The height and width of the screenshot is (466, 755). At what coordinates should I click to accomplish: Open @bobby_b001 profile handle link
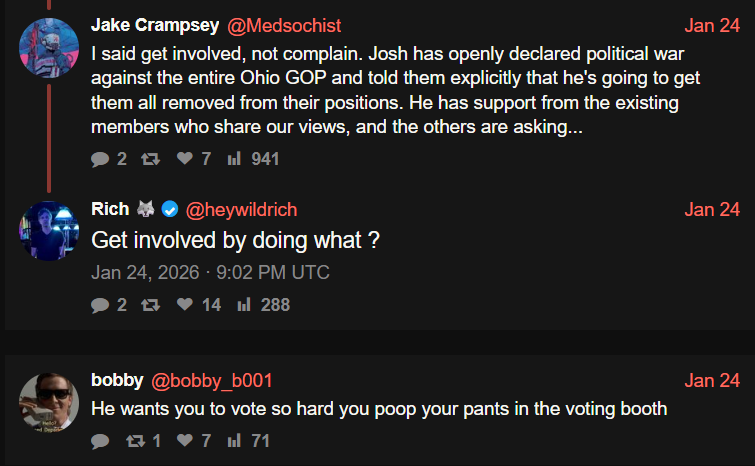[211, 380]
